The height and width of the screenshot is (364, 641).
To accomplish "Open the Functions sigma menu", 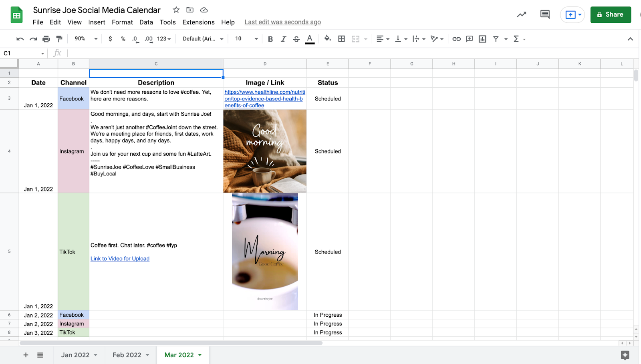I will click(519, 39).
